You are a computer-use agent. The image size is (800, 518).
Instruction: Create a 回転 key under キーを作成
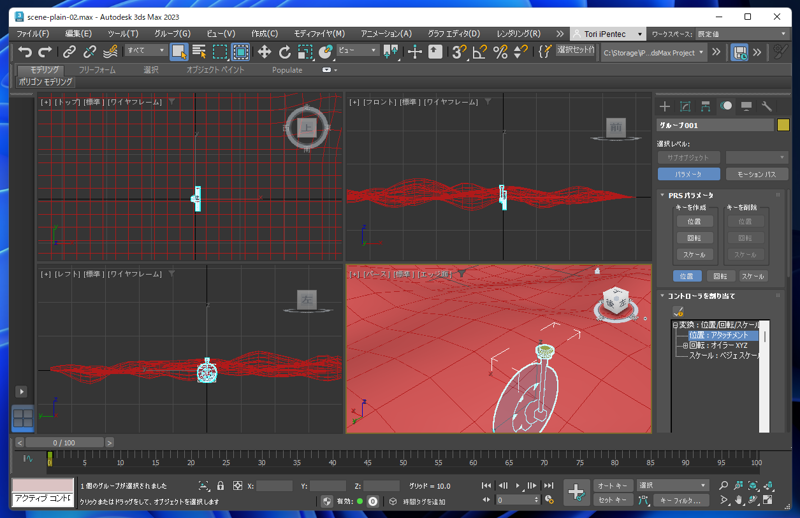pyautogui.click(x=694, y=238)
